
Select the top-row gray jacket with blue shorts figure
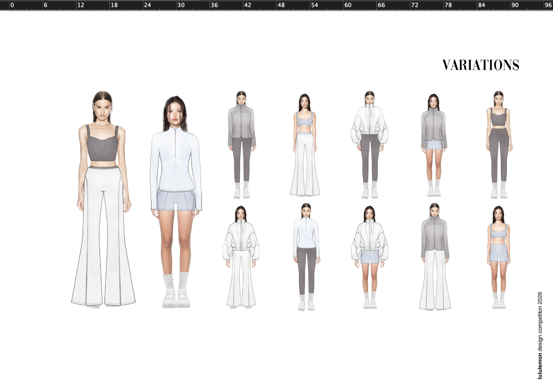[x=434, y=144]
